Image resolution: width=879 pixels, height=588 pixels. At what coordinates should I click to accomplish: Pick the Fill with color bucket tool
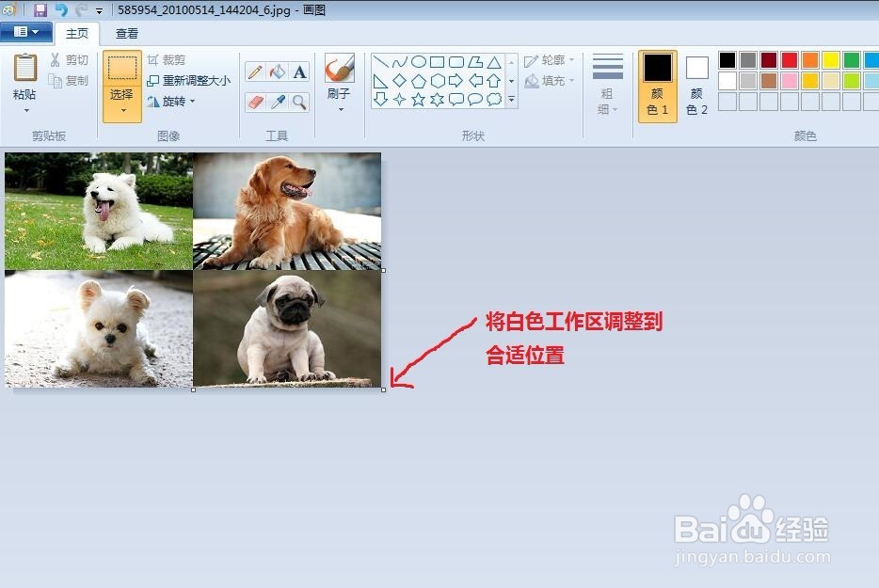click(x=277, y=72)
